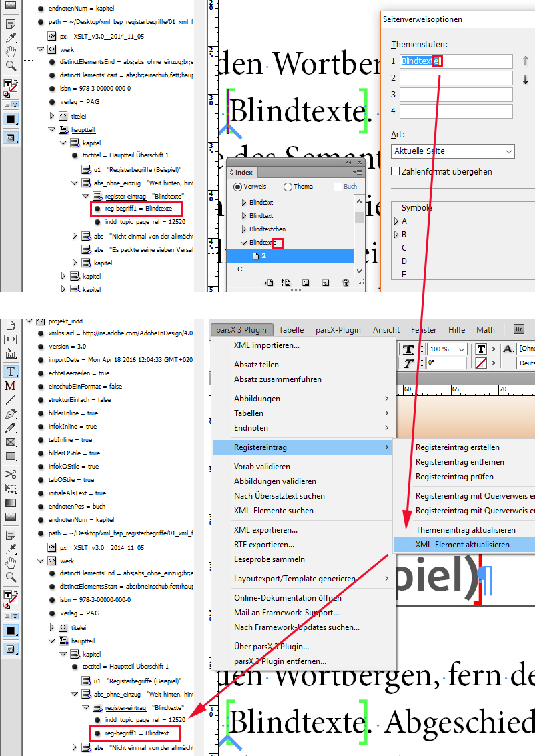This screenshot has width=535, height=756.
Task: Select the Type tool in toolbar
Action: pos(10,371)
